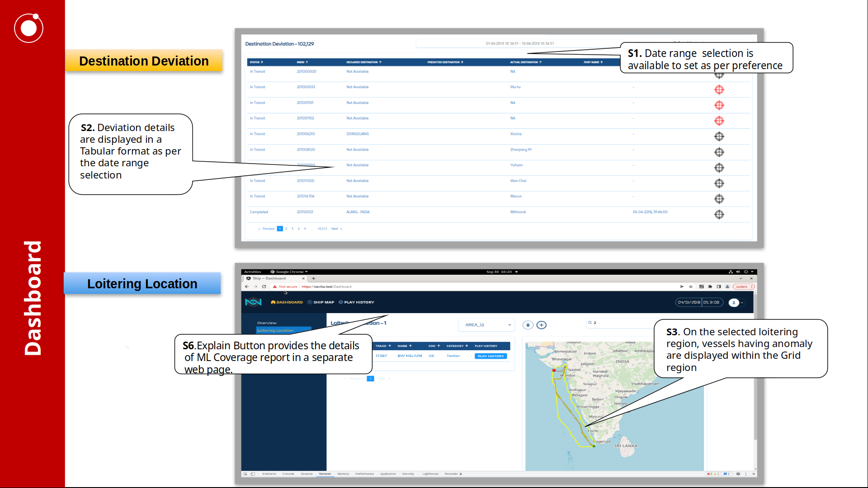Close the DevTools panel
Image resolution: width=868 pixels, height=488 pixels.
click(753, 474)
